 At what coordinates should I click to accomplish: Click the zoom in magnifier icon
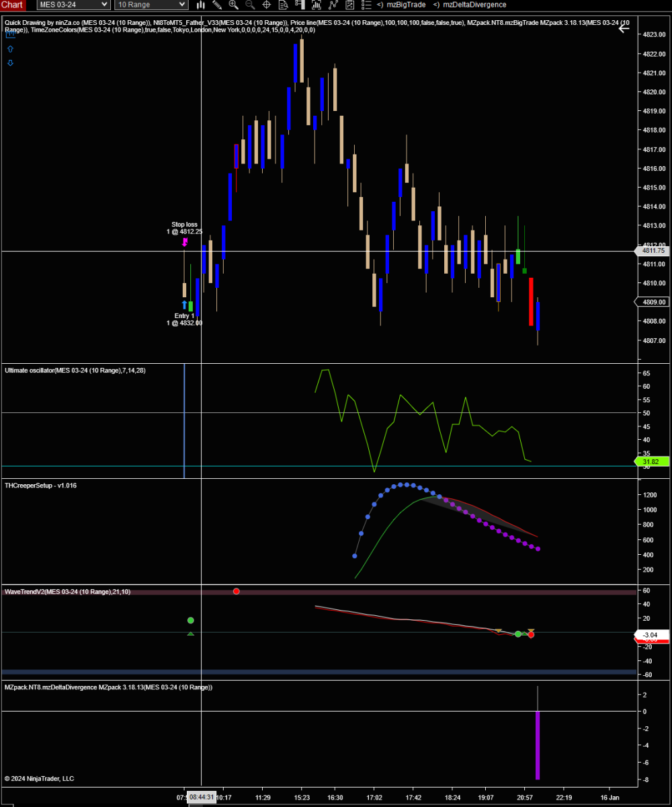pos(233,5)
